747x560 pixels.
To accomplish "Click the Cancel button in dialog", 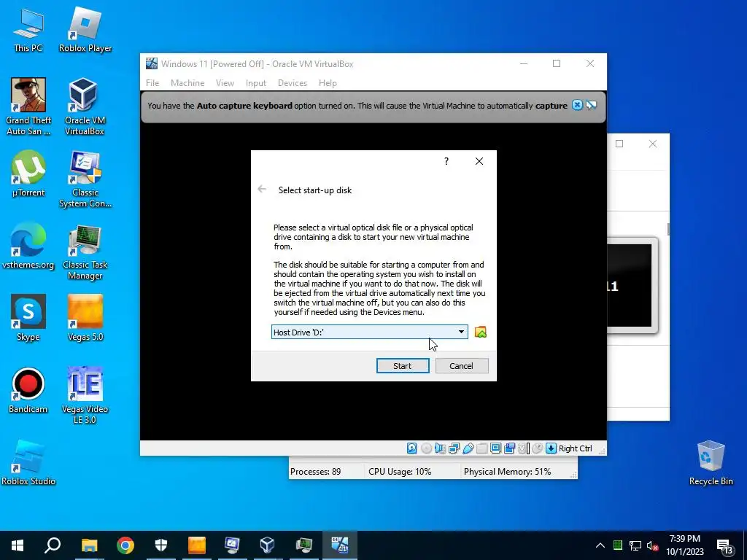I will (x=462, y=366).
